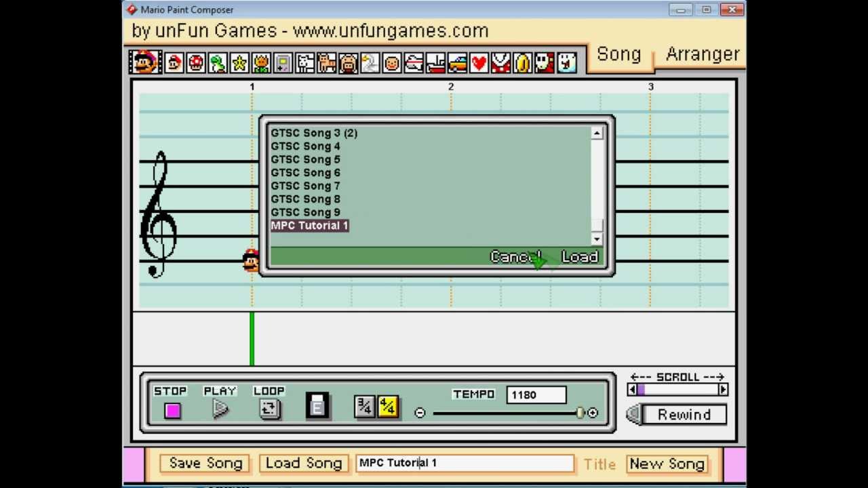Viewport: 868px width, 488px height.
Task: Click the SCROLL right arrow
Action: pos(723,390)
